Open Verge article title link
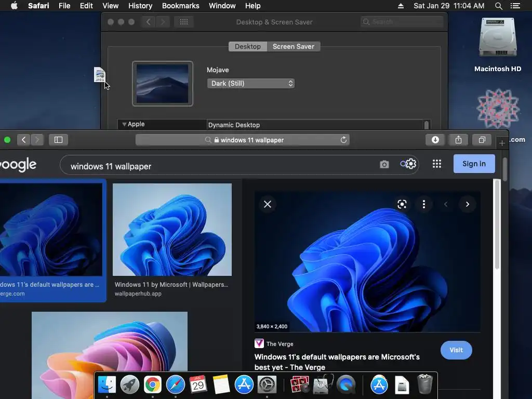Image resolution: width=532 pixels, height=399 pixels. (337, 362)
